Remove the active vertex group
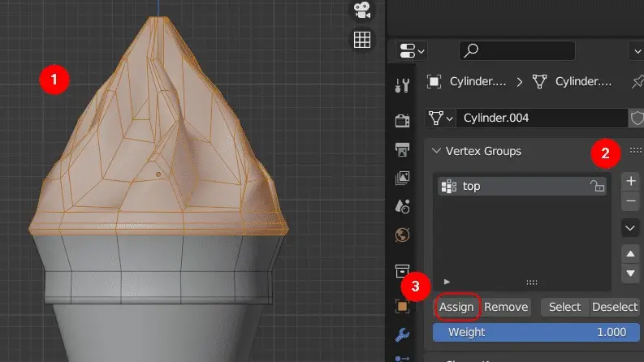Viewport: 644px width, 362px height. [x=631, y=201]
